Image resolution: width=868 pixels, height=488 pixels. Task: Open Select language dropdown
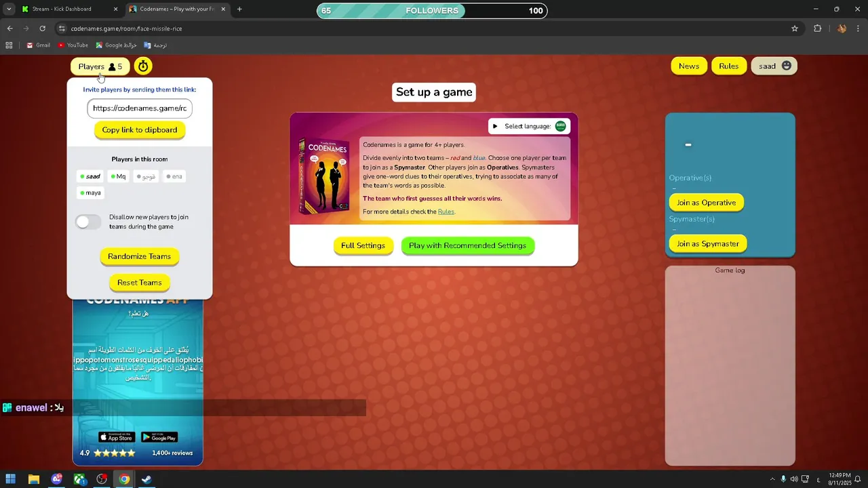click(529, 126)
